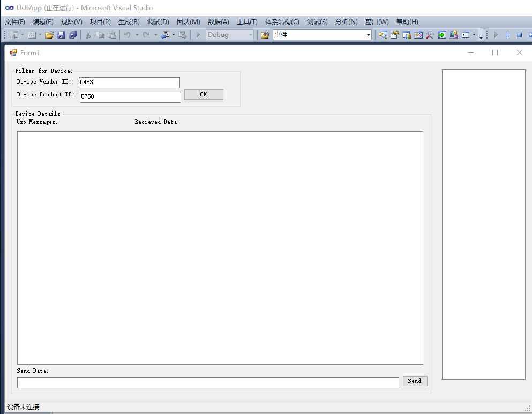Expand the Redo history dropdown arrow
This screenshot has width=532, height=414.
tap(156, 35)
